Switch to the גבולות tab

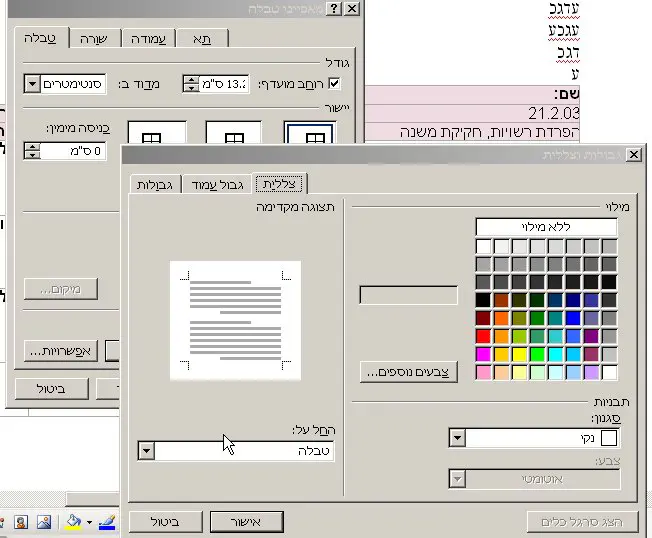tap(157, 184)
